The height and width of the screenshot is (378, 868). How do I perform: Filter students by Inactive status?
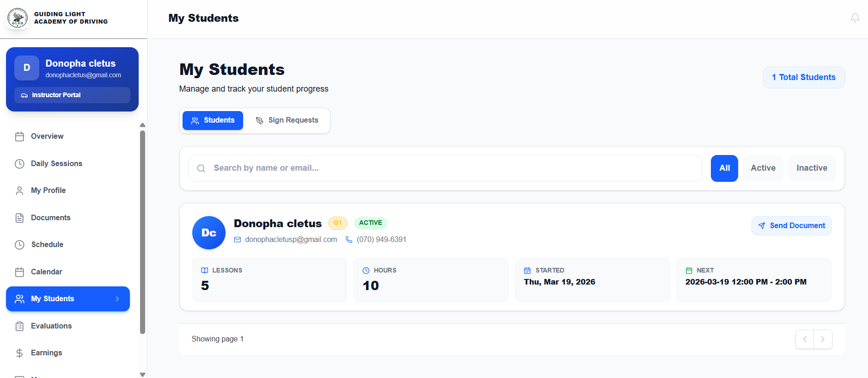(811, 168)
